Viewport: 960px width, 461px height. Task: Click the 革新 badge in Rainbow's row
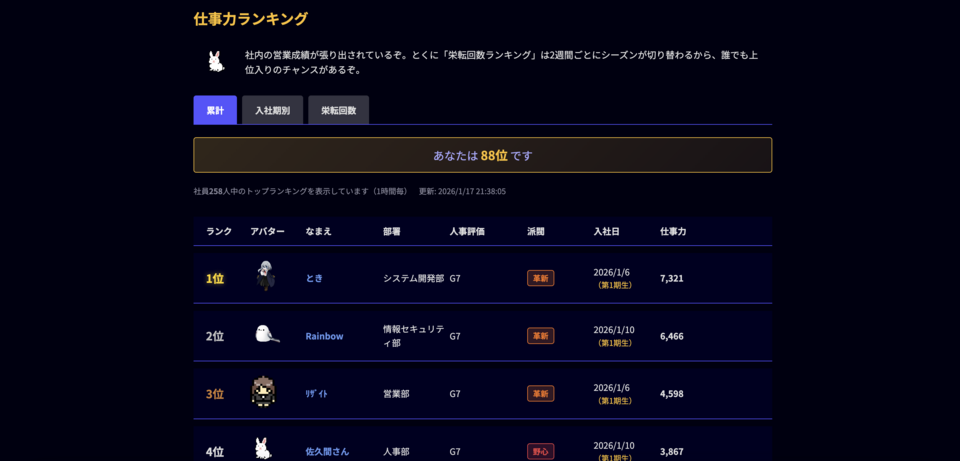(540, 336)
